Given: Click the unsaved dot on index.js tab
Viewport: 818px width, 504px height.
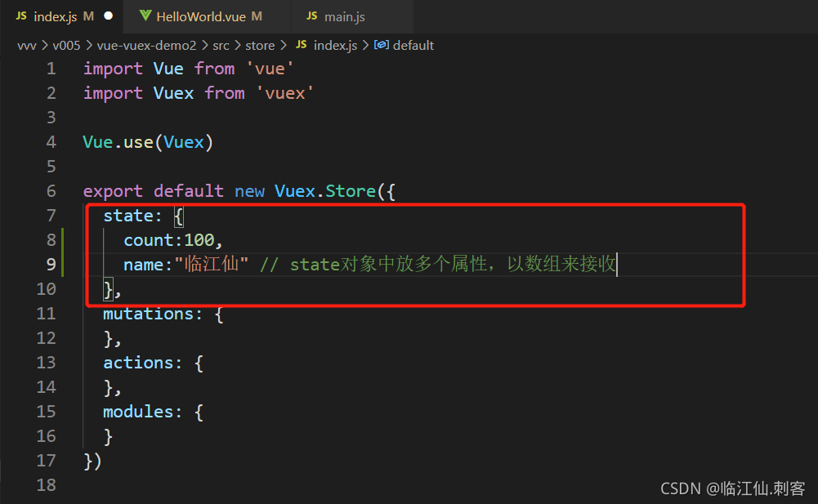Looking at the screenshot, I should pos(108,16).
